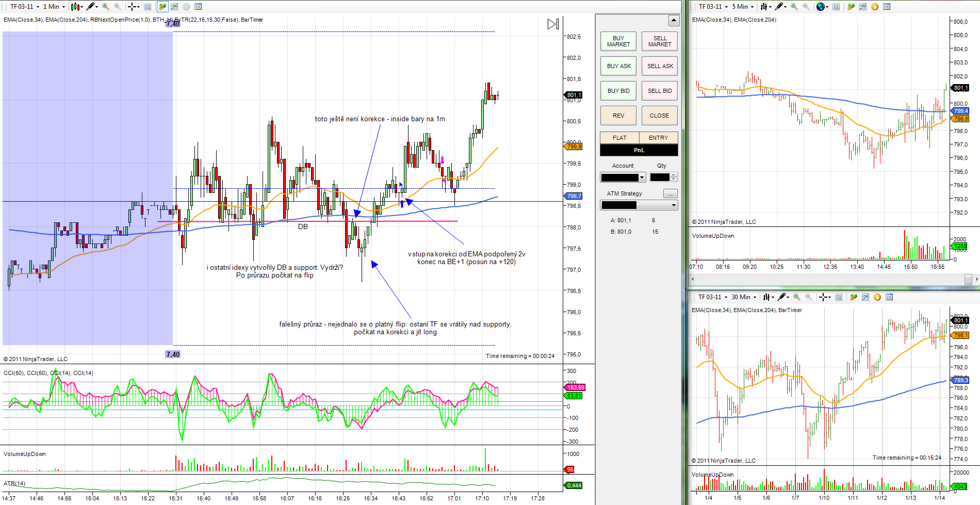Viewport: 980px width, 505px height.
Task: Click grey dollar strategies icon on 1 Min chart
Action: pyautogui.click(x=186, y=7)
